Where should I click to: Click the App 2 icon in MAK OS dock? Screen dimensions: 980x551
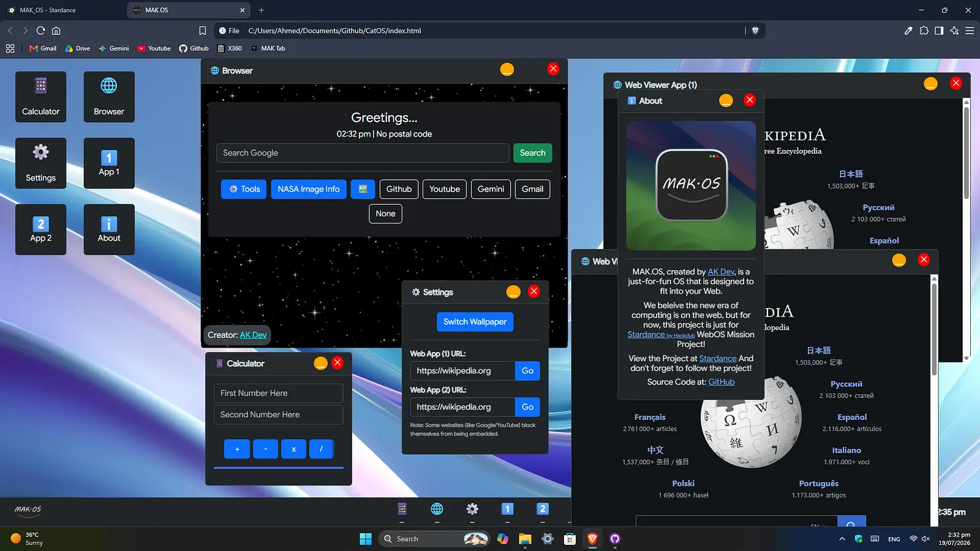[543, 509]
